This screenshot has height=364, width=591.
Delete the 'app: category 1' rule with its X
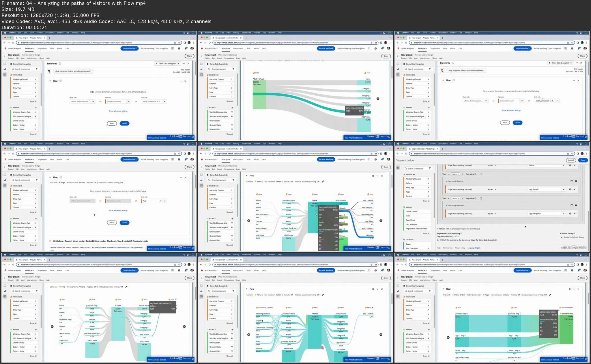575,214
